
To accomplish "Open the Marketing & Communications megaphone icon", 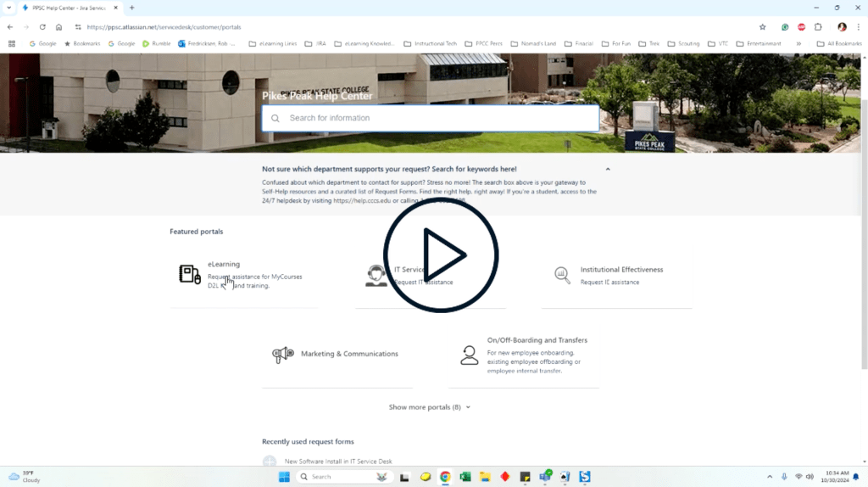I will point(283,354).
